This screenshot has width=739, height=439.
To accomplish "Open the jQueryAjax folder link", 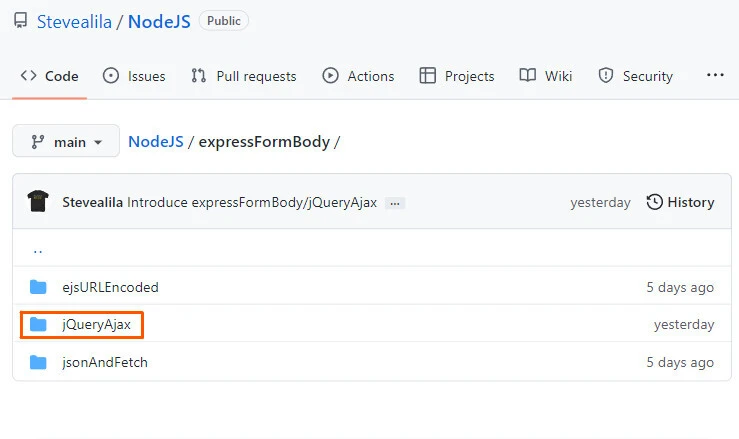I will coord(96,325).
